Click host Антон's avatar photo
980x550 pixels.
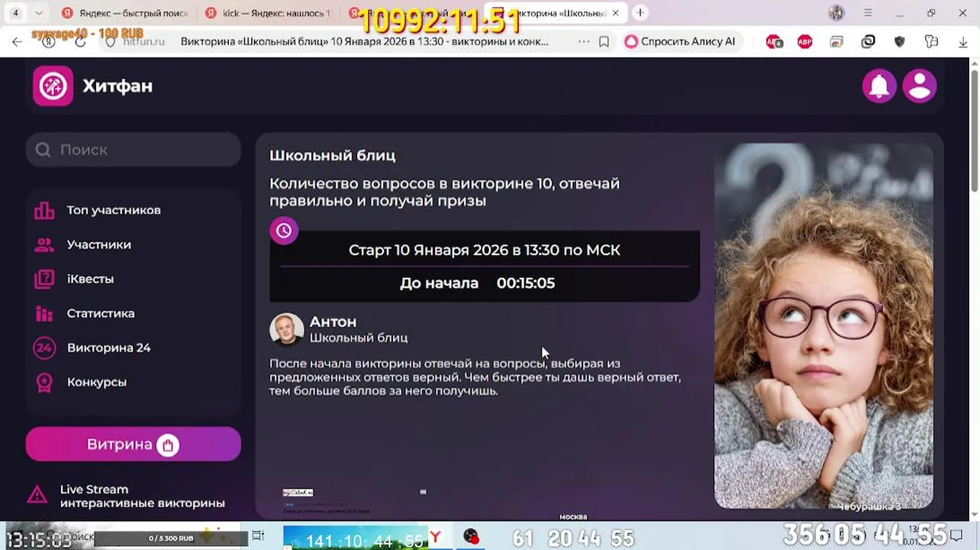click(287, 330)
